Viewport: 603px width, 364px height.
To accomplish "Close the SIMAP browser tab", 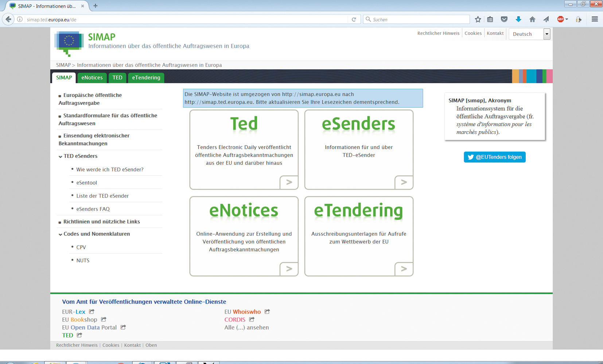I will tap(82, 6).
